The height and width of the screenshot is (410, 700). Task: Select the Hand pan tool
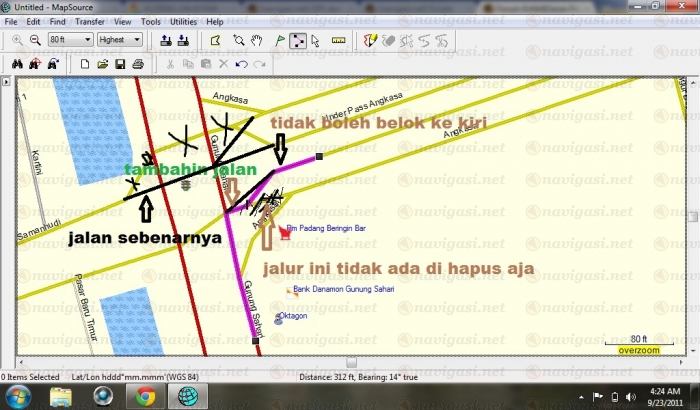257,41
